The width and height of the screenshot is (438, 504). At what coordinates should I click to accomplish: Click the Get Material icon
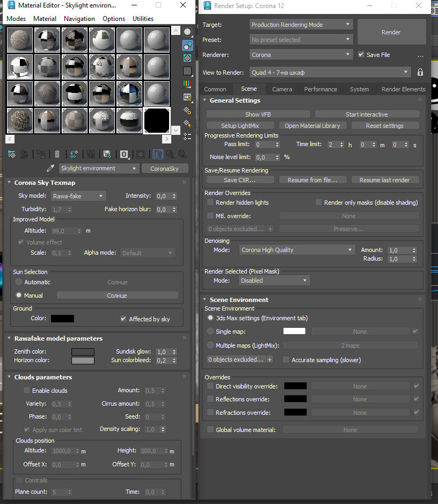[x=12, y=154]
